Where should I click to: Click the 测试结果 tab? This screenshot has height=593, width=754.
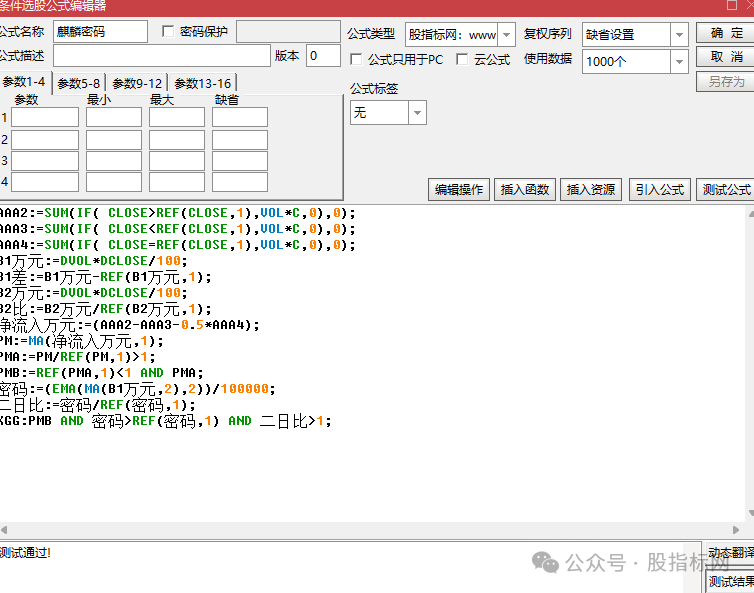[730, 581]
